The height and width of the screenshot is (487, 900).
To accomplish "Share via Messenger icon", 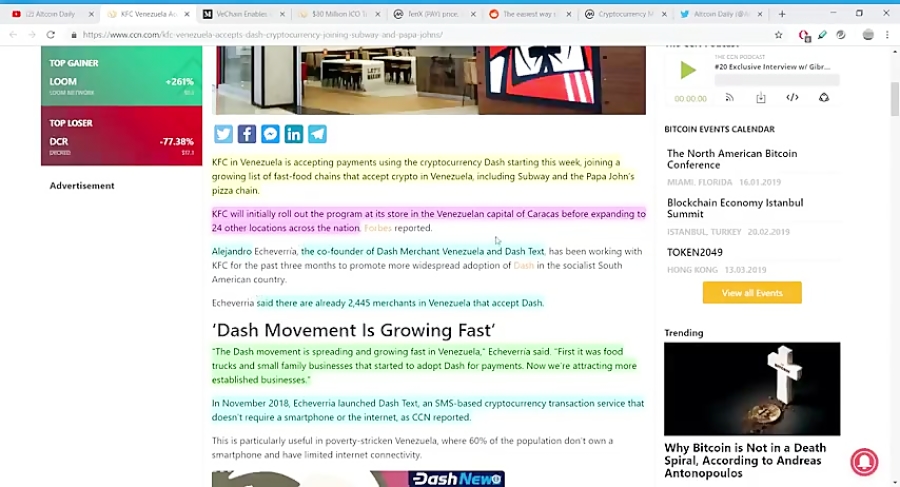I will (x=270, y=134).
